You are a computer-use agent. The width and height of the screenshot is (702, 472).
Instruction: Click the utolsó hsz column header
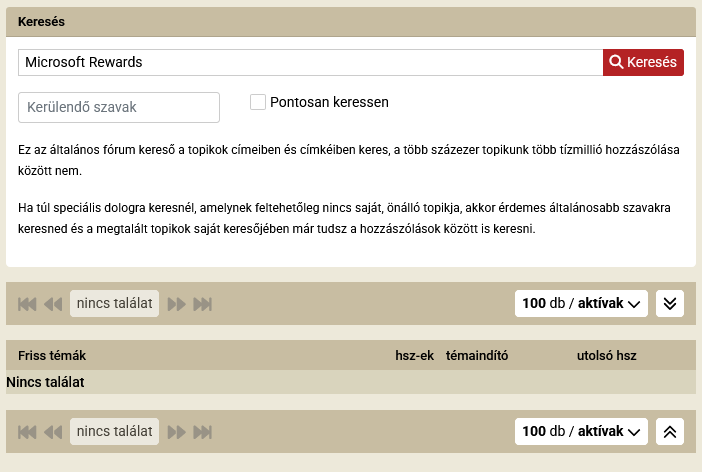click(x=606, y=356)
